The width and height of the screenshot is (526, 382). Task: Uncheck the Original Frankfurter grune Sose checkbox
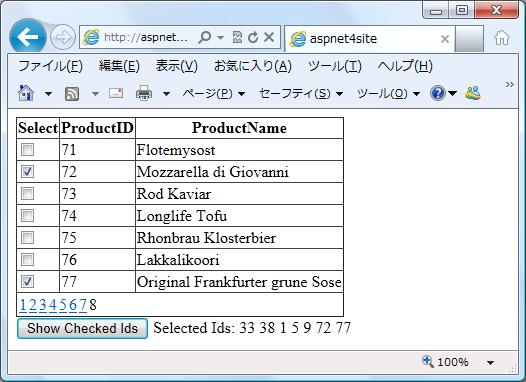tap(28, 281)
